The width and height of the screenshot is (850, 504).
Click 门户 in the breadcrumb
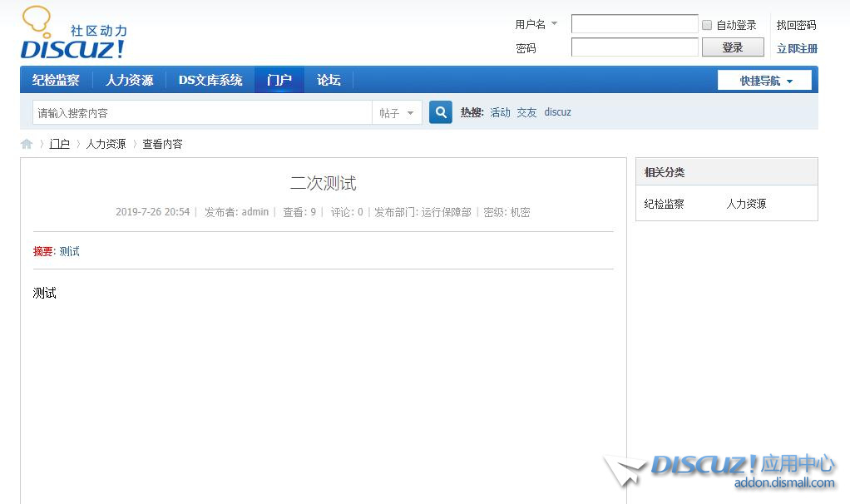[x=60, y=144]
